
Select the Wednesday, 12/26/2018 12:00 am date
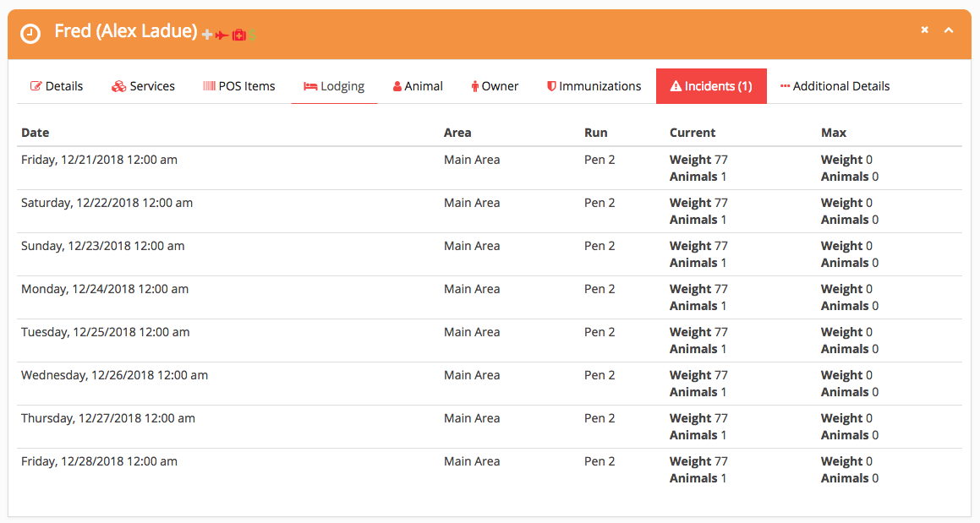114,375
